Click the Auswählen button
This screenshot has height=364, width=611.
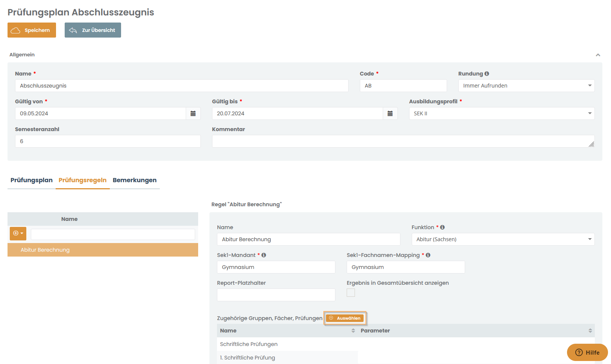[x=345, y=318]
